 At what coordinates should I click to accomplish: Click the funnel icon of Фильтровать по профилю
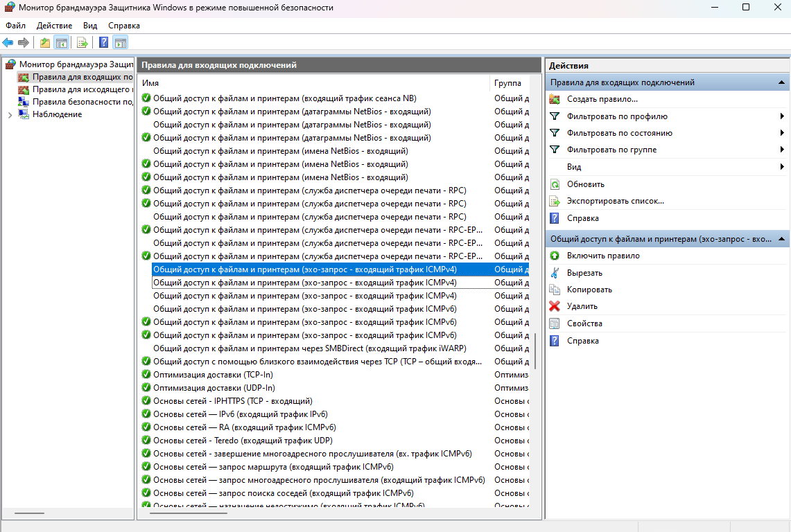click(555, 116)
